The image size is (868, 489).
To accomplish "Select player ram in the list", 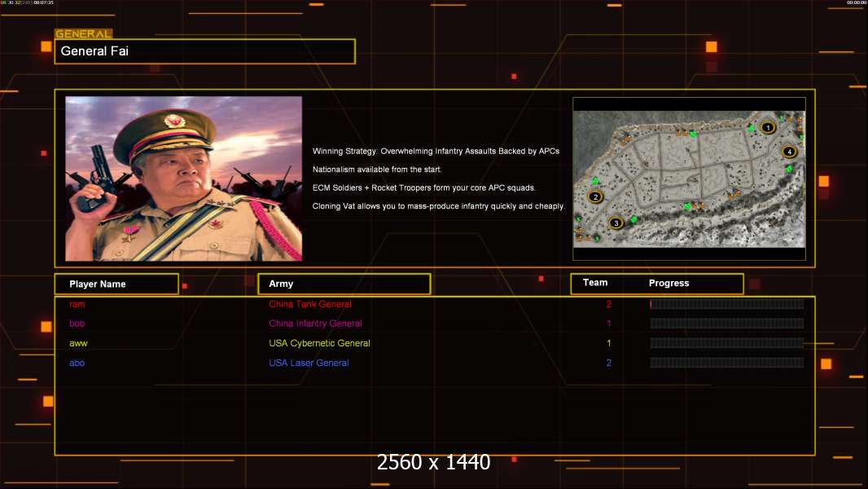I will click(77, 304).
